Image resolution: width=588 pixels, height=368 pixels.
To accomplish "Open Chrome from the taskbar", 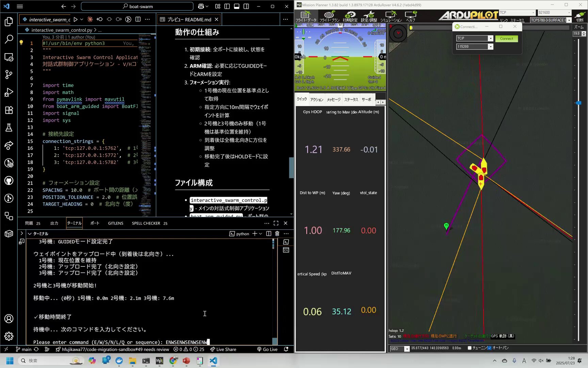I will 173,361.
